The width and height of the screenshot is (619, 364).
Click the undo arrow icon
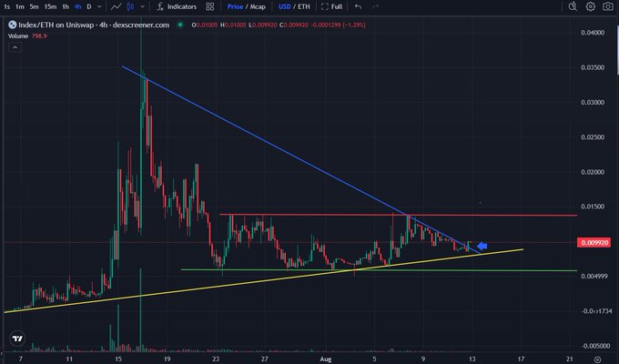click(358, 6)
